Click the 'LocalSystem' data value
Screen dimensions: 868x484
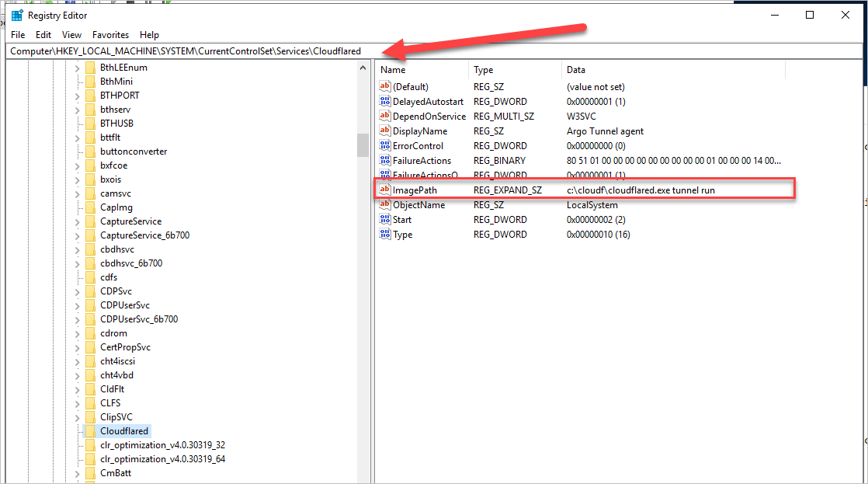tap(592, 205)
